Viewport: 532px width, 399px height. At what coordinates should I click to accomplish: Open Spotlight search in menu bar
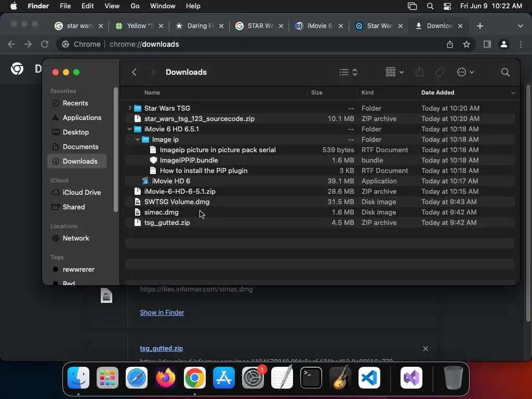pyautogui.click(x=430, y=6)
